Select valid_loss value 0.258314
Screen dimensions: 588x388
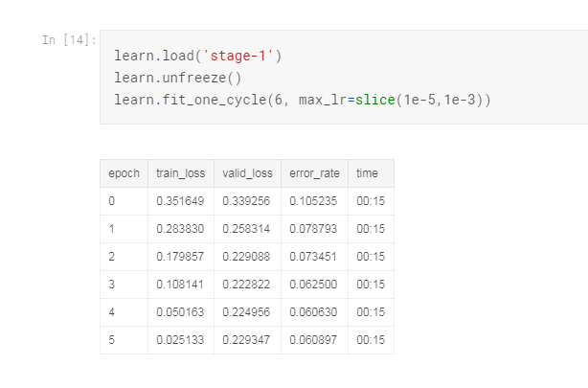click(246, 229)
